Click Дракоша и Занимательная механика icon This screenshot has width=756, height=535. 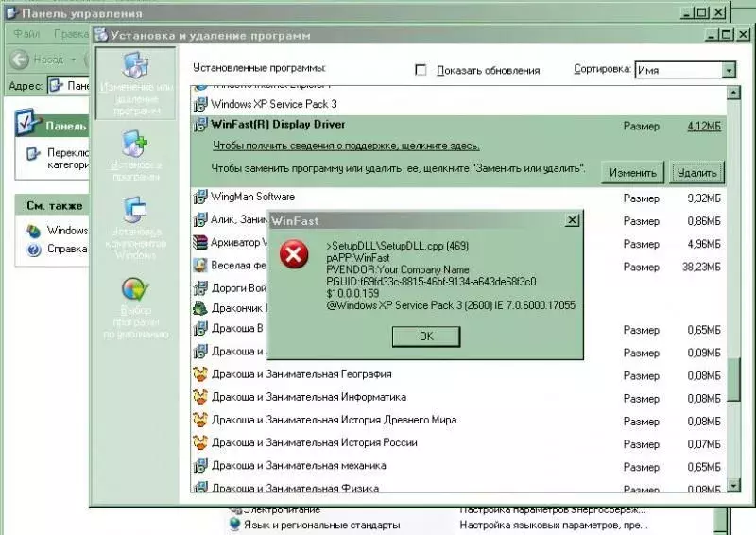(200, 466)
